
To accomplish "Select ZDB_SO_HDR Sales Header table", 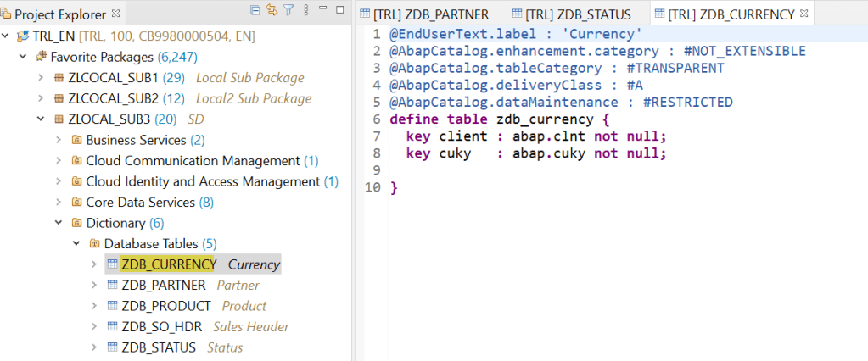I will (205, 327).
